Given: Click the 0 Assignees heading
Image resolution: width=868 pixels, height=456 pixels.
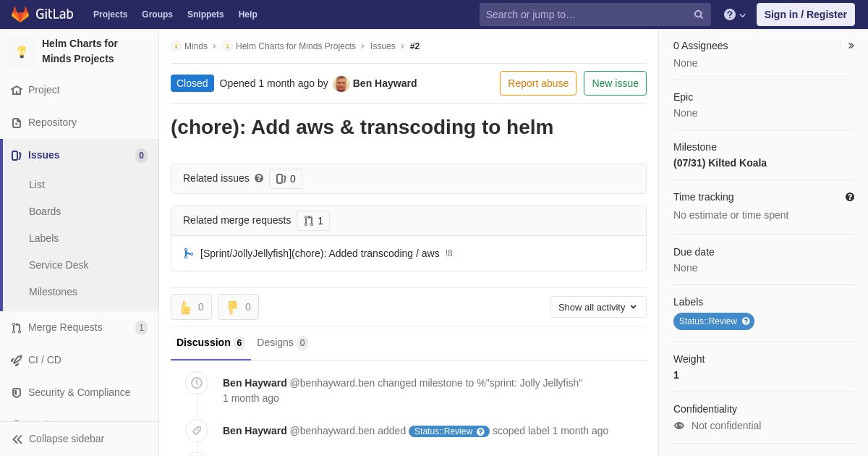Looking at the screenshot, I should pyautogui.click(x=701, y=46).
